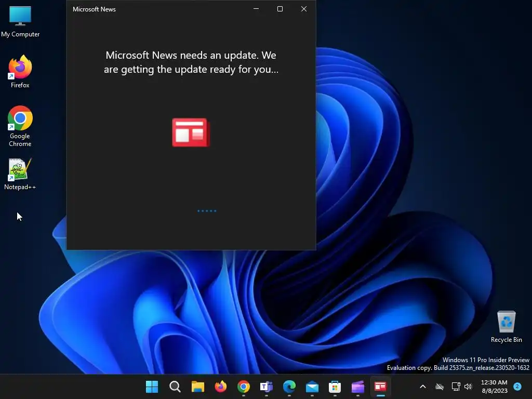Viewport: 532px width, 399px height.
Task: Open the Mail app from taskbar
Action: [312, 387]
